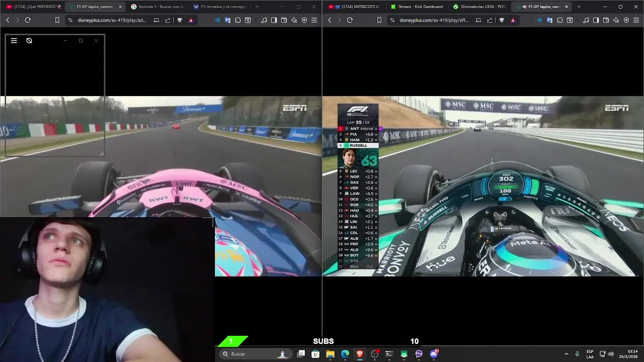Image resolution: width=644 pixels, height=362 pixels.
Task: Click the Buscar taskbar search box
Action: point(255,354)
